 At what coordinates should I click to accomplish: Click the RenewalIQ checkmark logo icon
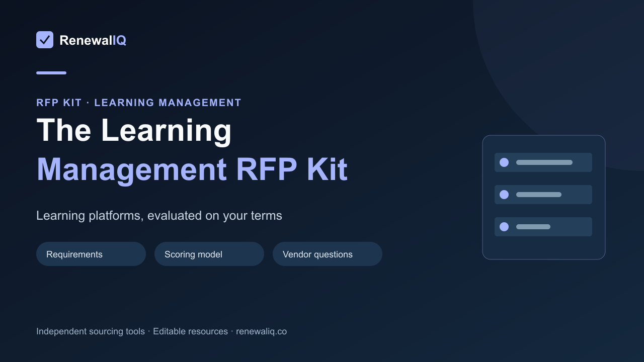click(45, 40)
